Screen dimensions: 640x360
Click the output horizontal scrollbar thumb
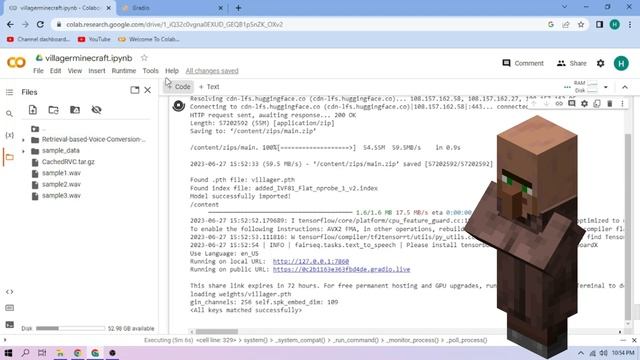tap(217, 332)
